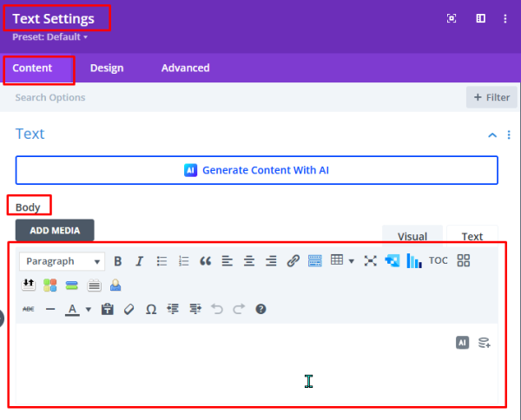The image size is (521, 420).
Task: Apply italic formatting
Action: pos(139,261)
